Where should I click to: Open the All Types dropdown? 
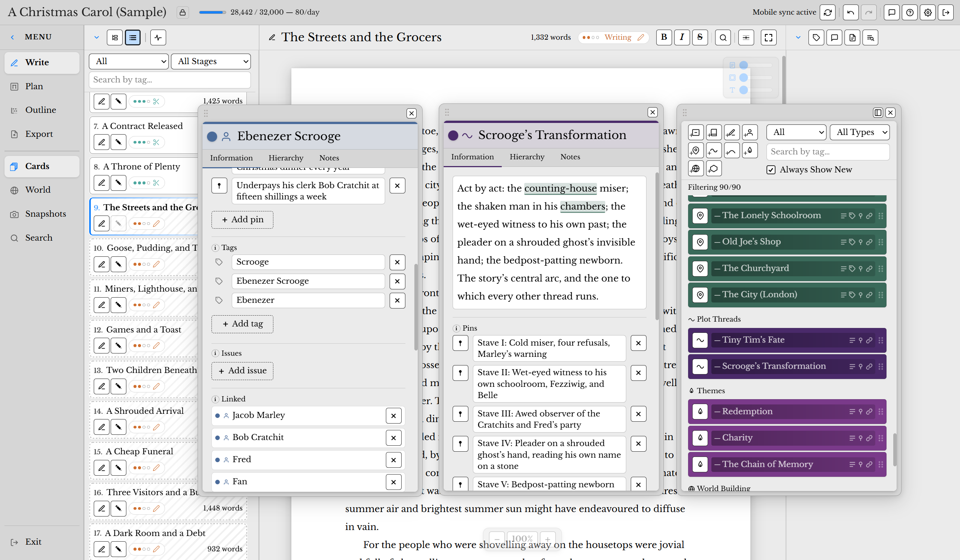coord(860,132)
